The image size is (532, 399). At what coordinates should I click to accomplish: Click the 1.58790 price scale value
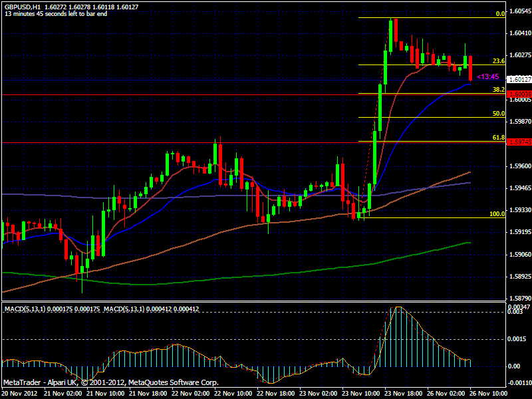click(x=520, y=299)
